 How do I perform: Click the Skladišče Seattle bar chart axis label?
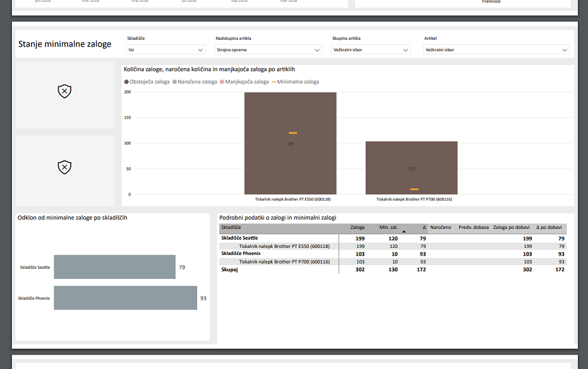tap(35, 267)
